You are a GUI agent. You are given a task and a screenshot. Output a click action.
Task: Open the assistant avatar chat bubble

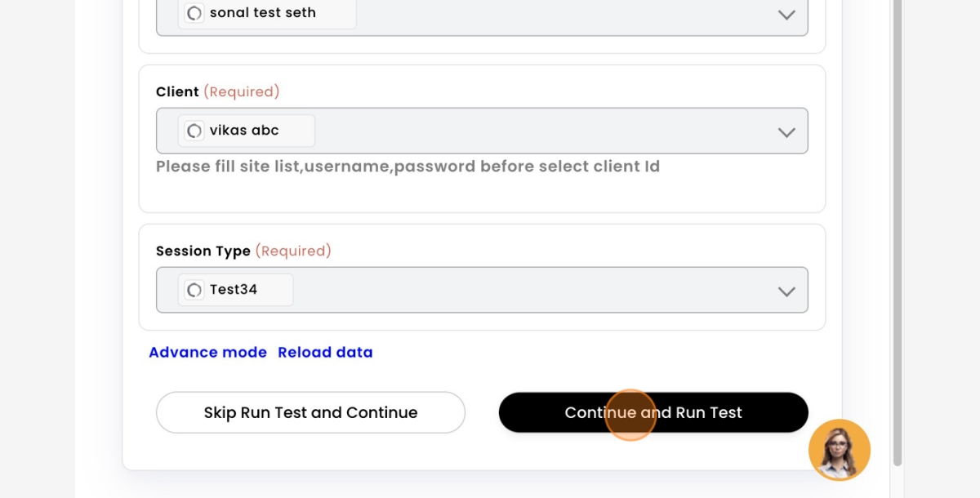click(x=840, y=450)
